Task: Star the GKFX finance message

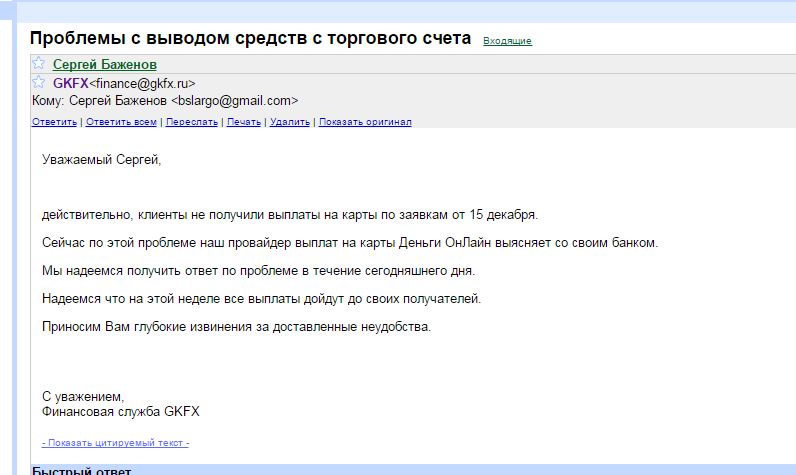Action: [x=39, y=82]
